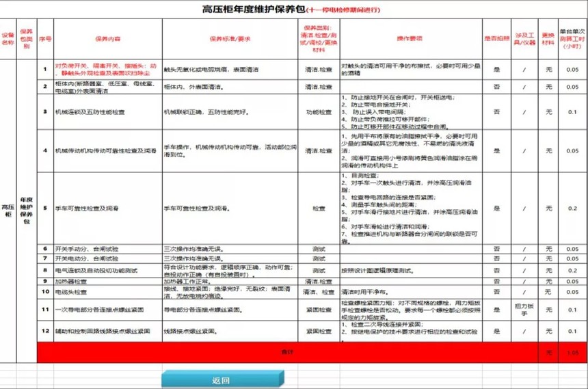Viewport: 588px width, 389px height.
Task: Click the row 3 five-prevention steps cell
Action: 411,112
